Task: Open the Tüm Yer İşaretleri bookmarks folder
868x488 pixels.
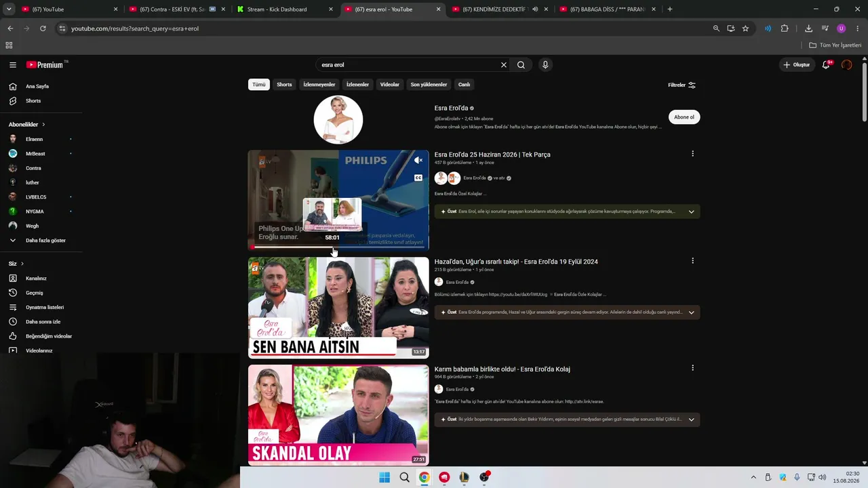Action: (x=835, y=45)
